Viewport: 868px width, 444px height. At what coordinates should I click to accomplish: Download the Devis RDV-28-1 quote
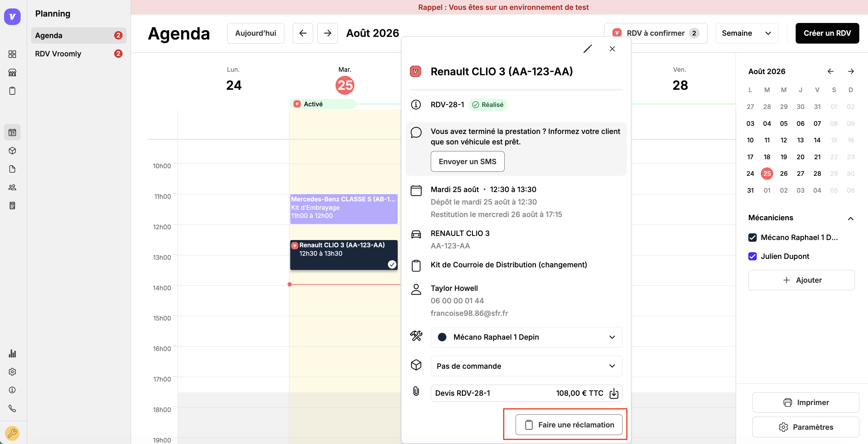coord(614,393)
